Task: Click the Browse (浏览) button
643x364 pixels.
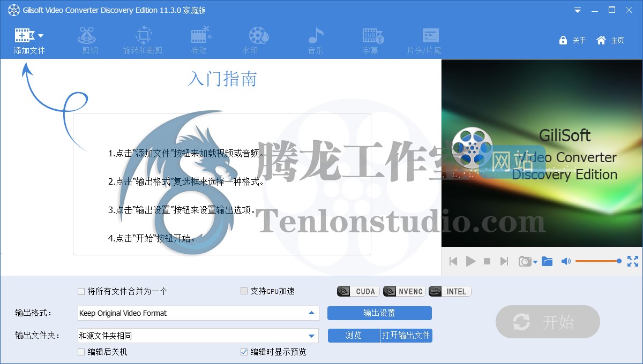Action: (x=354, y=336)
